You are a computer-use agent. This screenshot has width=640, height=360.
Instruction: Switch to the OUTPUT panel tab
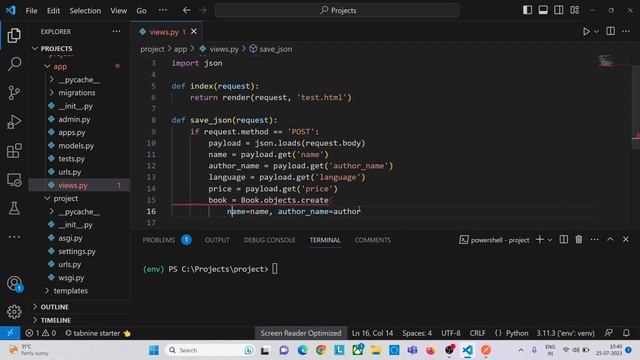click(x=217, y=240)
